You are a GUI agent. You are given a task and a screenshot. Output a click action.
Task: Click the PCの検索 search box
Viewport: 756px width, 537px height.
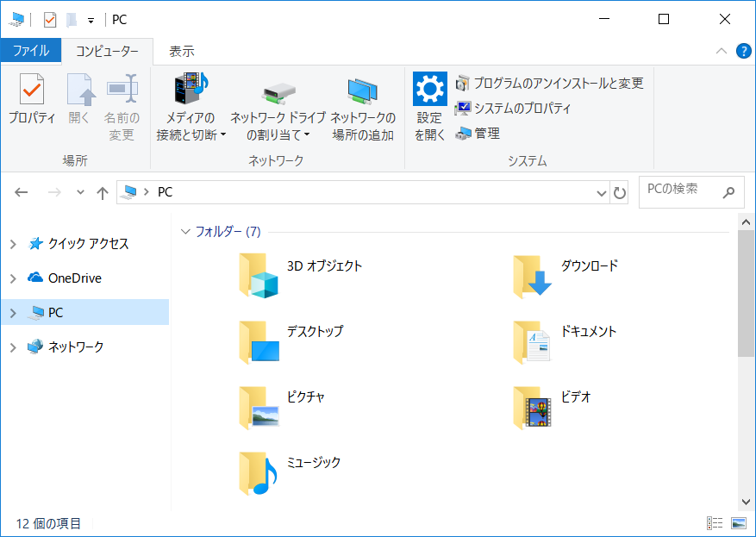681,190
